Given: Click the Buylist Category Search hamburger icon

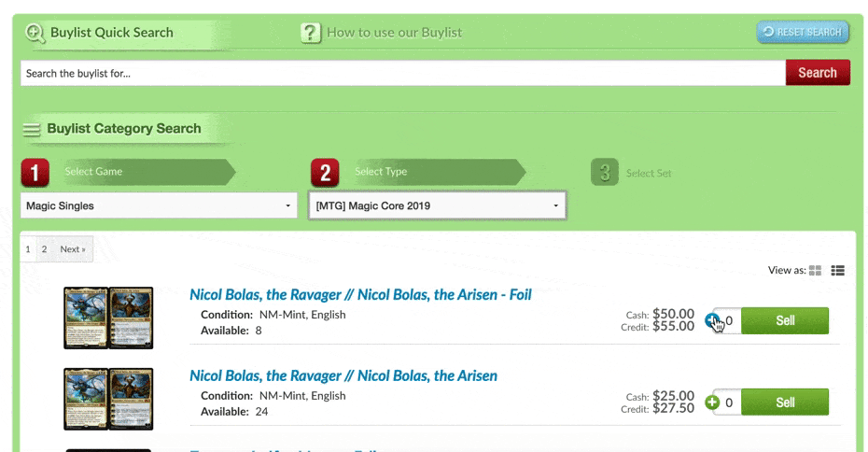Looking at the screenshot, I should click(32, 130).
